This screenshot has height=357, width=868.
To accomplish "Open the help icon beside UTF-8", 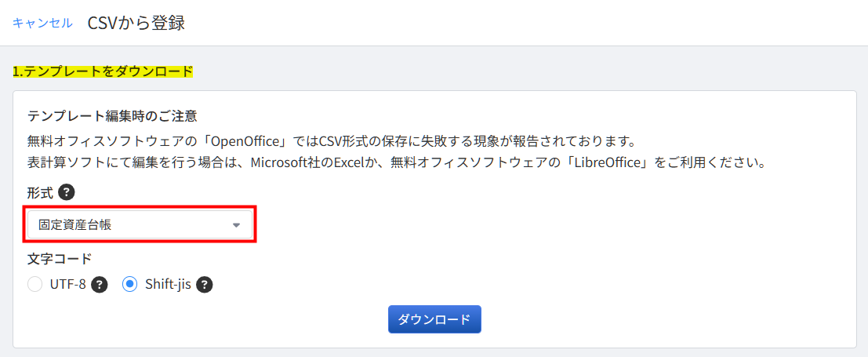I will (99, 285).
